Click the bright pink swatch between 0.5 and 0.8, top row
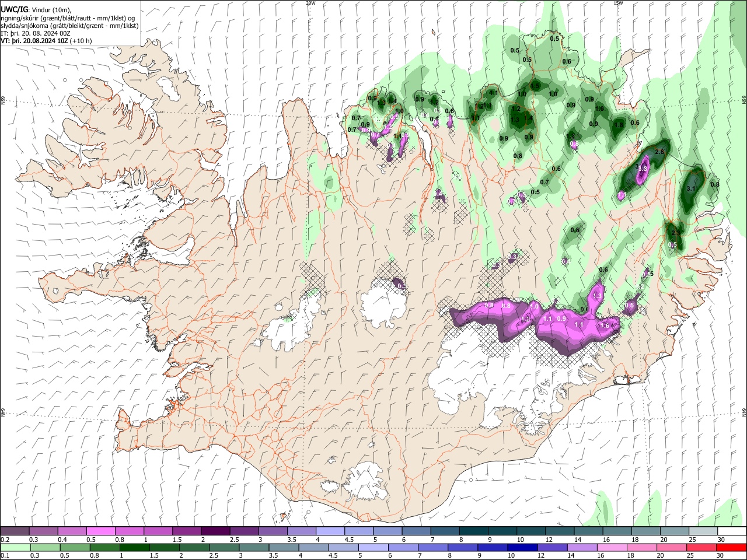This screenshot has height=560, width=747. (x=102, y=531)
